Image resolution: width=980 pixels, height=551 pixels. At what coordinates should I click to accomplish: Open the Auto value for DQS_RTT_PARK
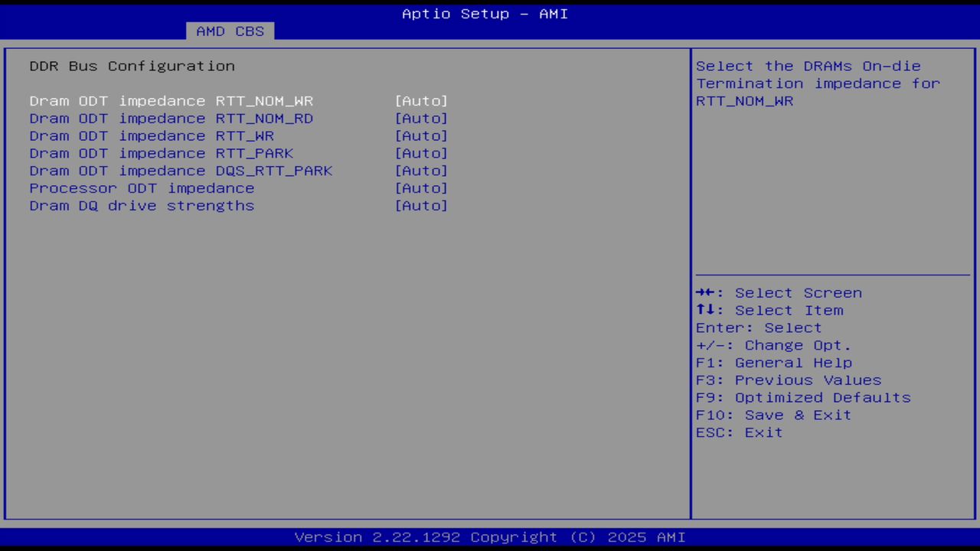[421, 171]
